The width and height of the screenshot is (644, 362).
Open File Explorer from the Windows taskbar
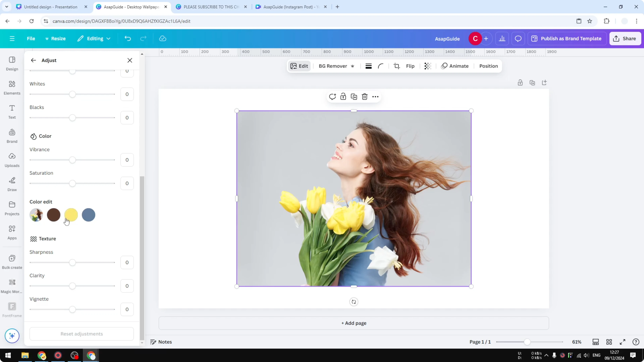(25, 355)
